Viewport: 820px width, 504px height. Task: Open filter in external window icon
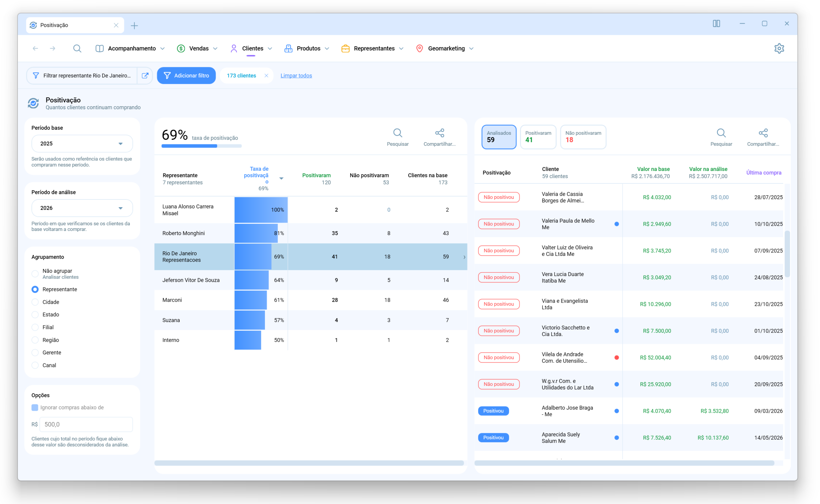pyautogui.click(x=145, y=76)
